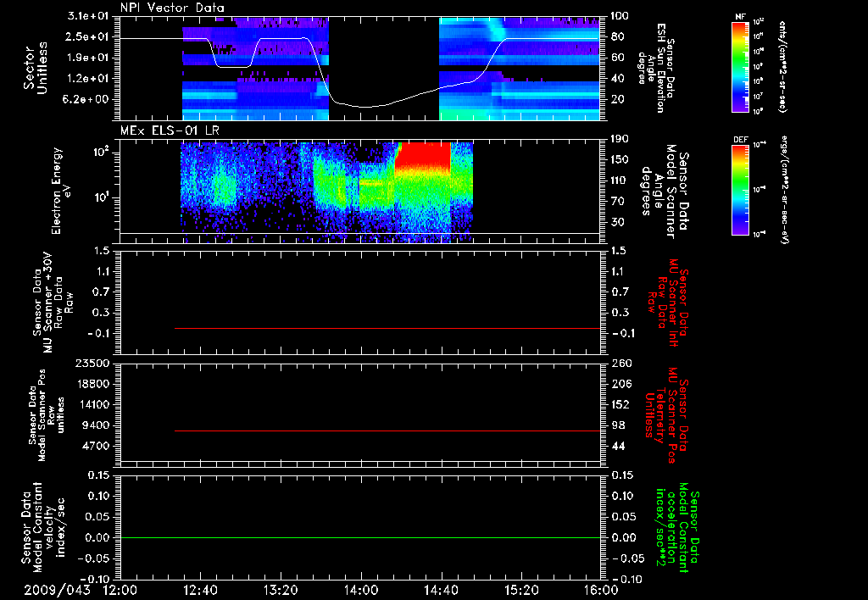Select the "2.5e+01" sector tick label

click(x=88, y=36)
